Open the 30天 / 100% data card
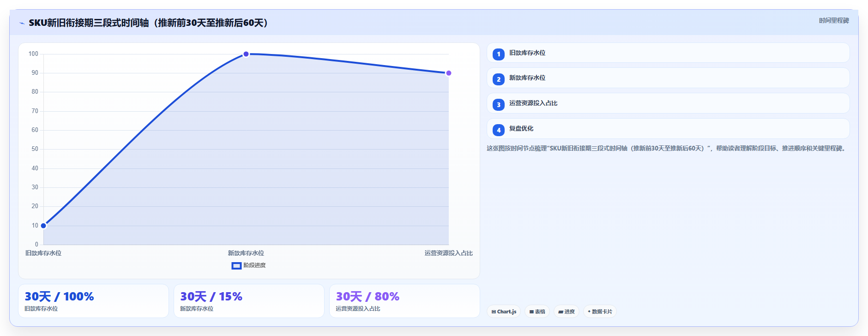868x336 pixels. point(93,301)
